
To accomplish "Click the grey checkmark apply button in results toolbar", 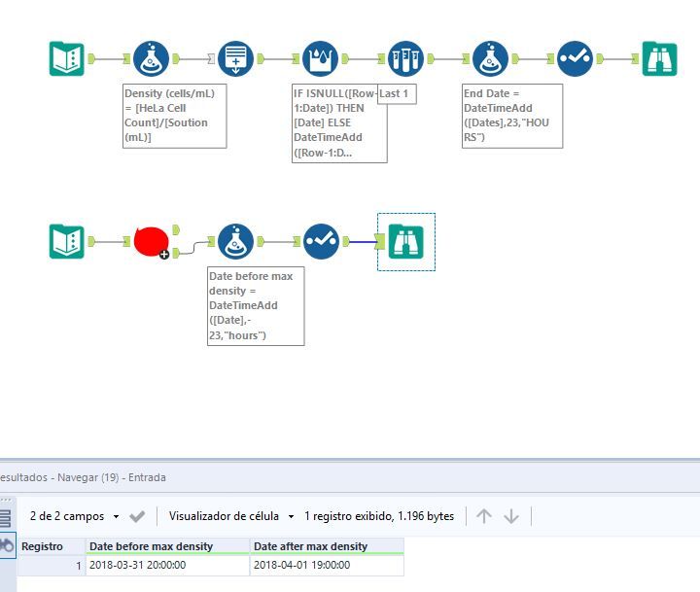I will [137, 516].
